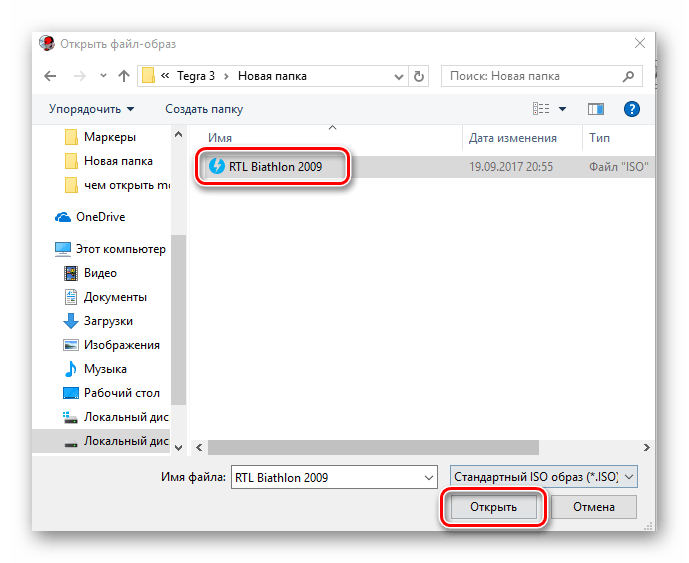Go forward with the right arrow

click(80, 76)
